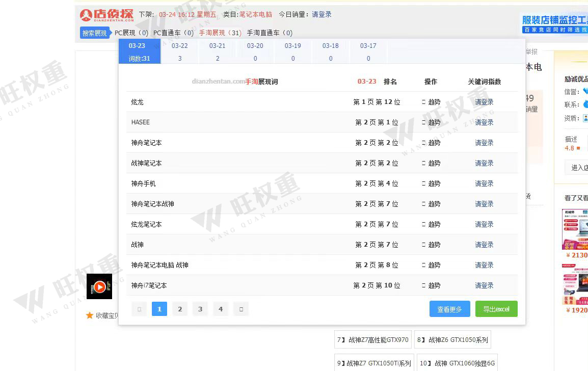Click 请登录 in 炫龙笔记本 row
The image size is (588, 371).
pyautogui.click(x=484, y=224)
